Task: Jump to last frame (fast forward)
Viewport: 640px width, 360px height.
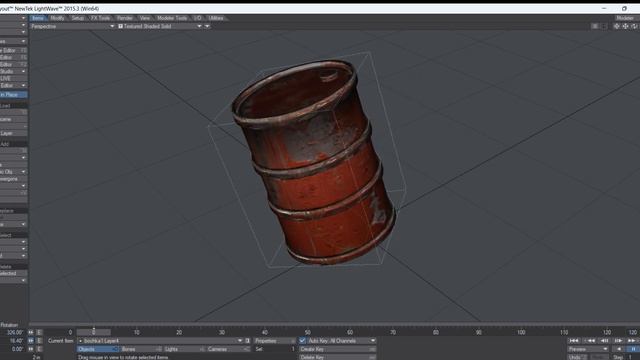Action: click(x=632, y=341)
